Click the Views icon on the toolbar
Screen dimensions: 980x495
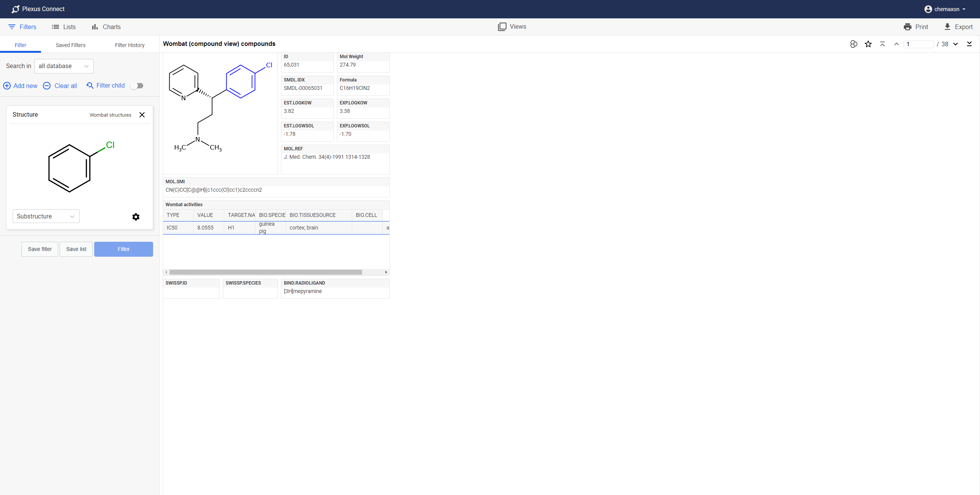(x=502, y=26)
